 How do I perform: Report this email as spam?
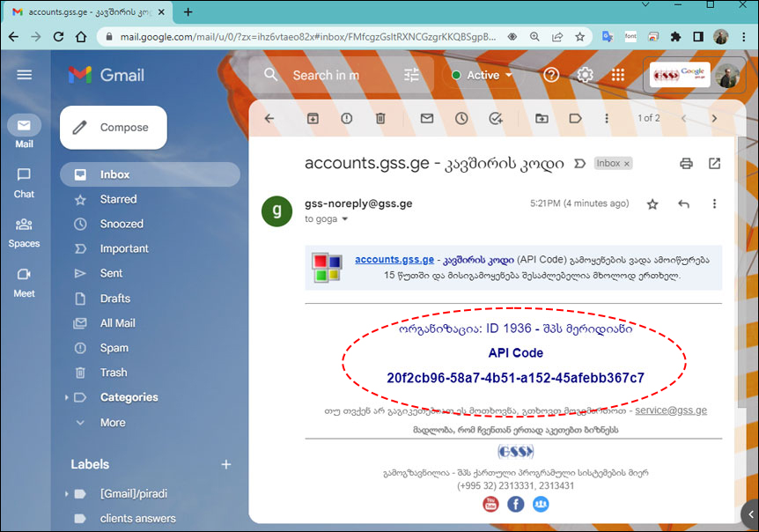click(x=347, y=118)
